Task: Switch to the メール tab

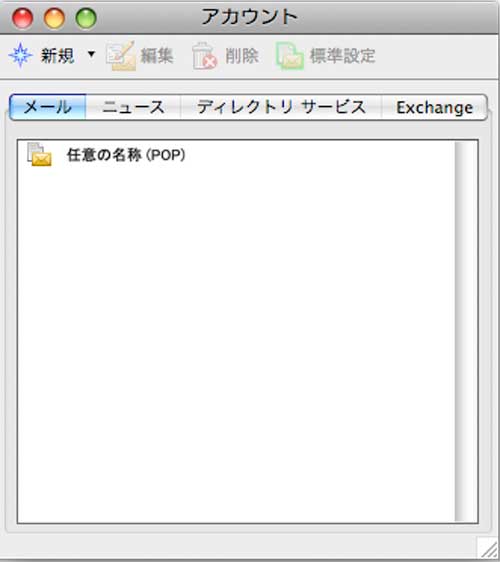Action: point(48,107)
